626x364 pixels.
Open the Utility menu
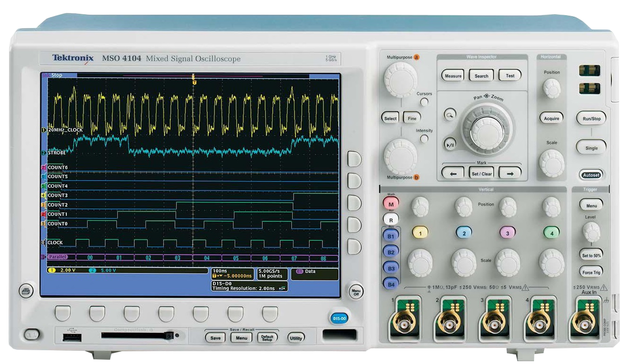point(296,338)
